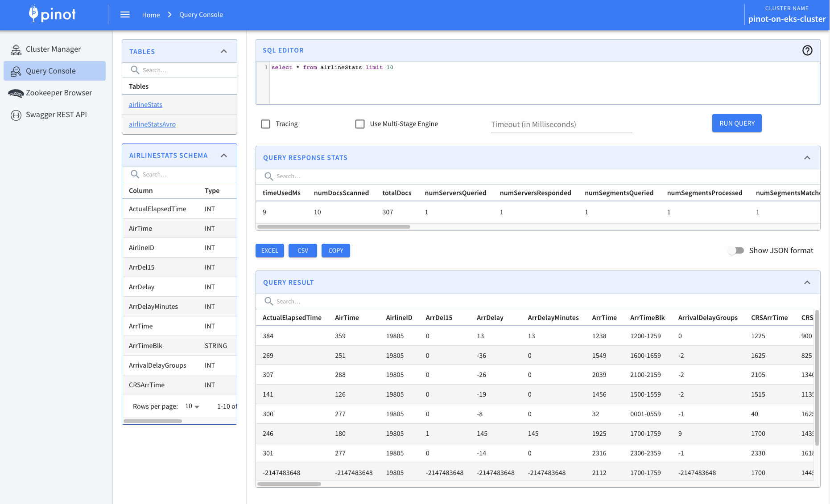
Task: Click the Query Response Stats search icon
Action: click(268, 176)
